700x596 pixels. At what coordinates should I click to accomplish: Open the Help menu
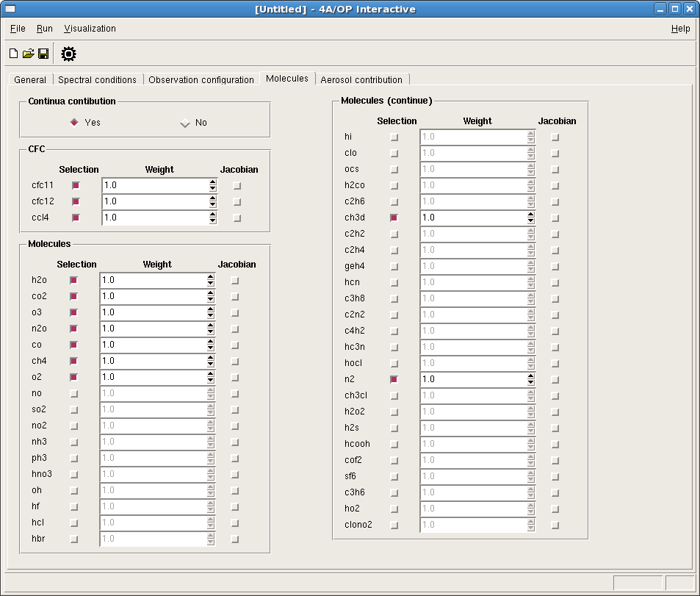(x=680, y=29)
